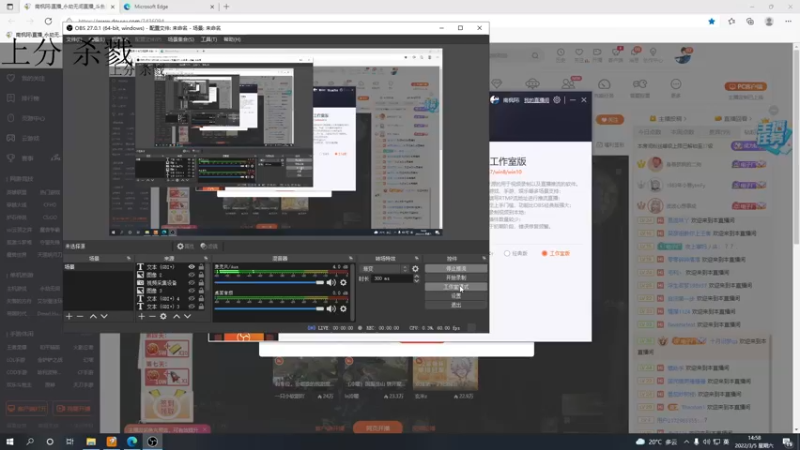Screen dimensions: 800x450
Task: Toggle visibility of 视频采集设备 source
Action: [192, 283]
